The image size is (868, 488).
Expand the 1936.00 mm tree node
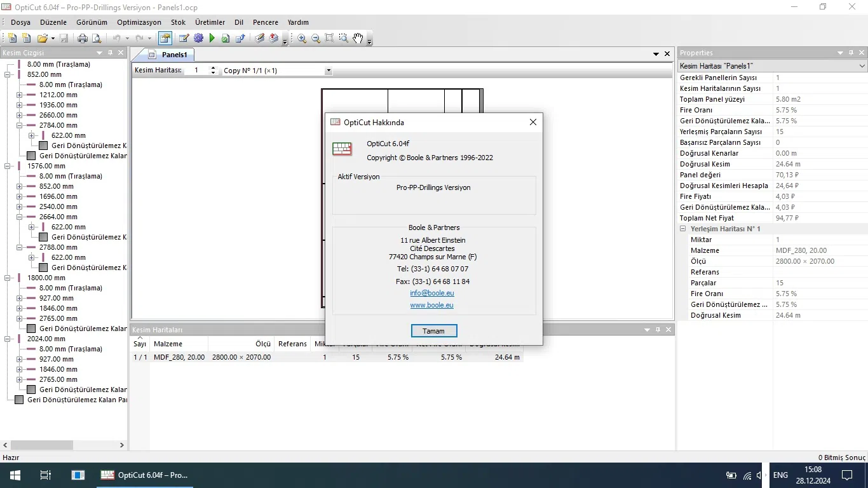point(19,105)
